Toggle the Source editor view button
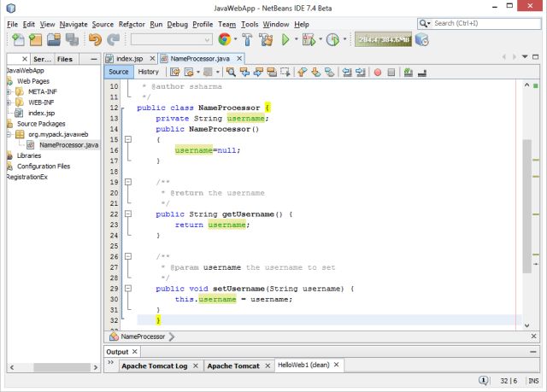 point(118,72)
